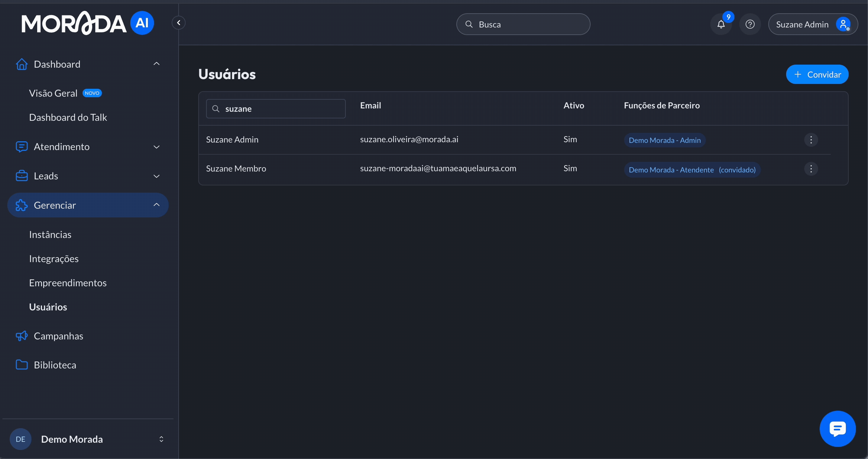868x459 pixels.
Task: Open the Visão Geral dashboard
Action: (x=53, y=93)
